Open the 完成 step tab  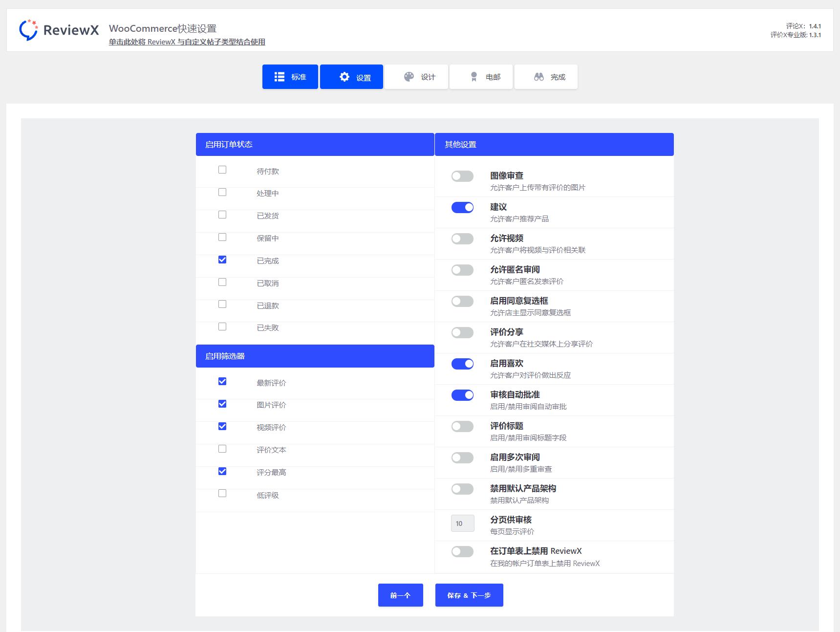[x=546, y=77]
